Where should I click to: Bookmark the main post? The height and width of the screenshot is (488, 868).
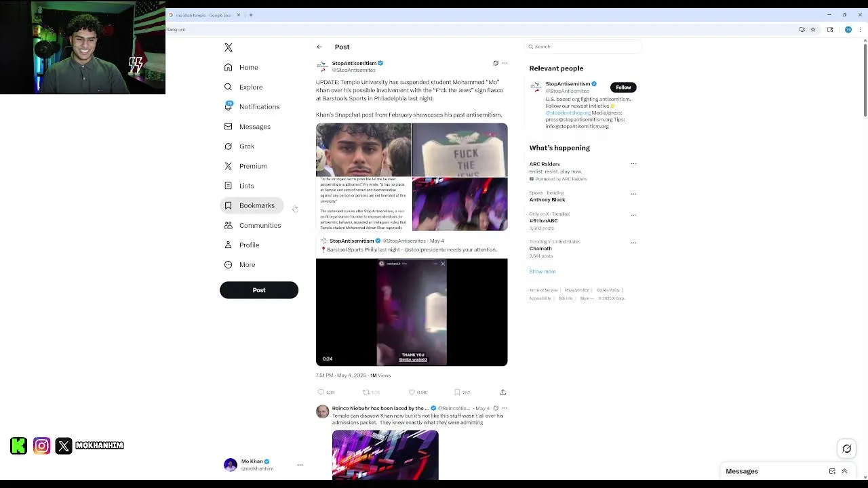tap(457, 392)
